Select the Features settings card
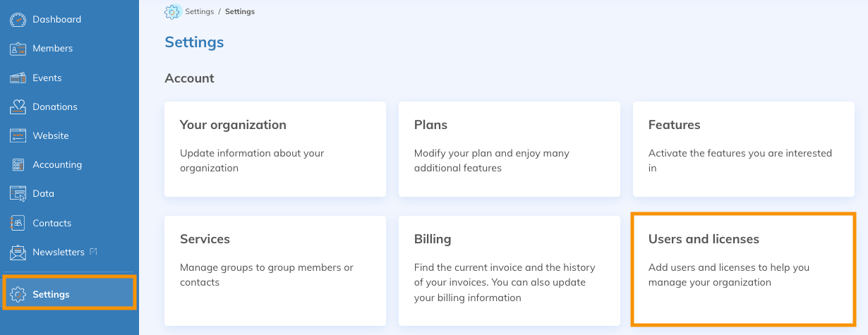 [x=744, y=149]
